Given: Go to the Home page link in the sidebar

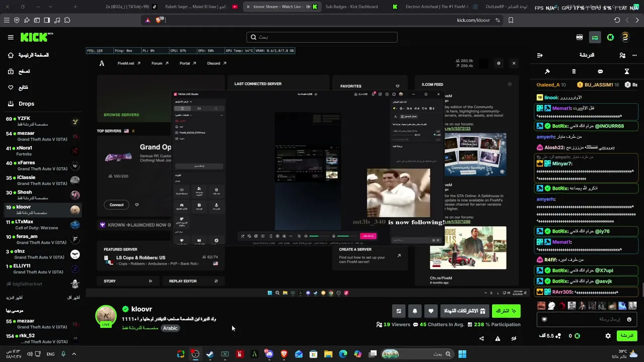Looking at the screenshot, I should pyautogui.click(x=29, y=55).
